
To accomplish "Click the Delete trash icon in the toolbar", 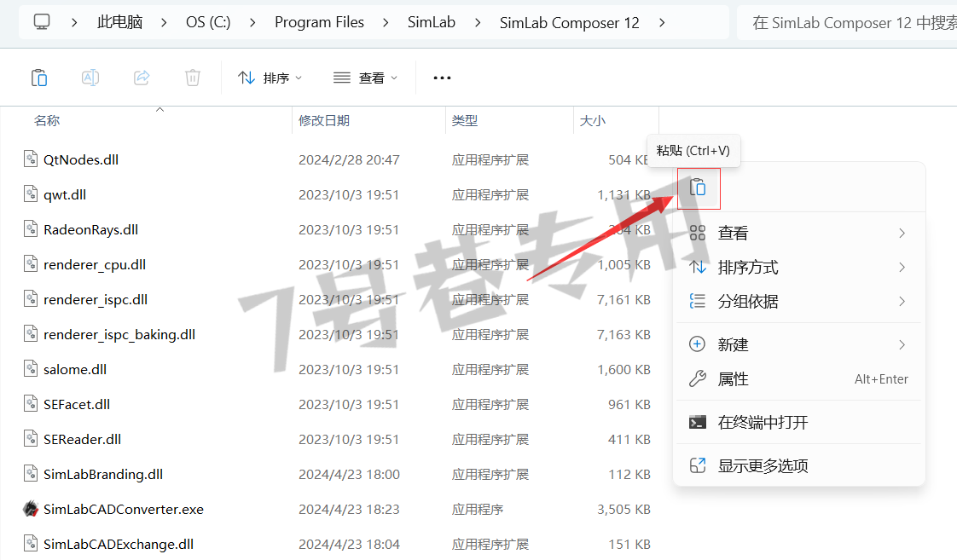I will 193,78.
